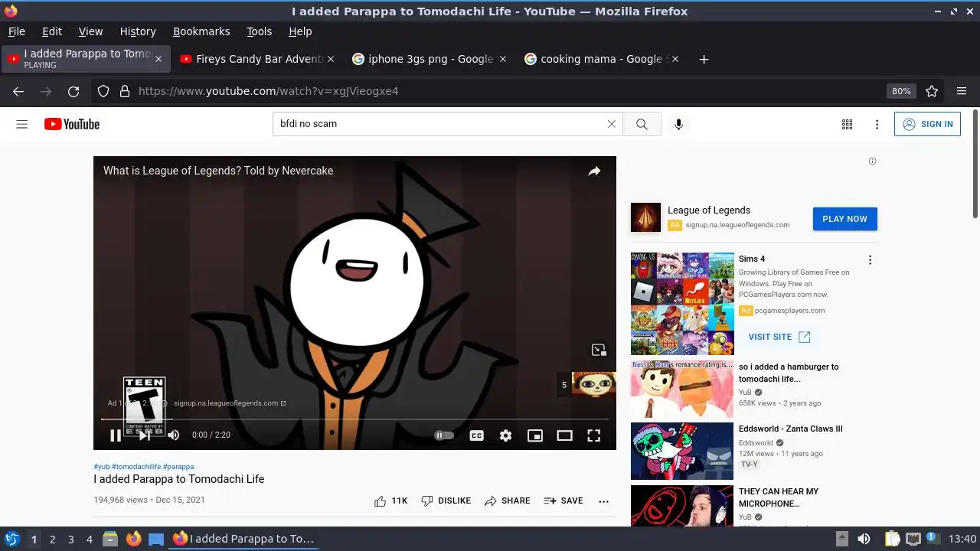Viewport: 980px width, 551px height.
Task: Click the signup.na.leagueoflegends.com ad link in the player
Action: [x=230, y=403]
